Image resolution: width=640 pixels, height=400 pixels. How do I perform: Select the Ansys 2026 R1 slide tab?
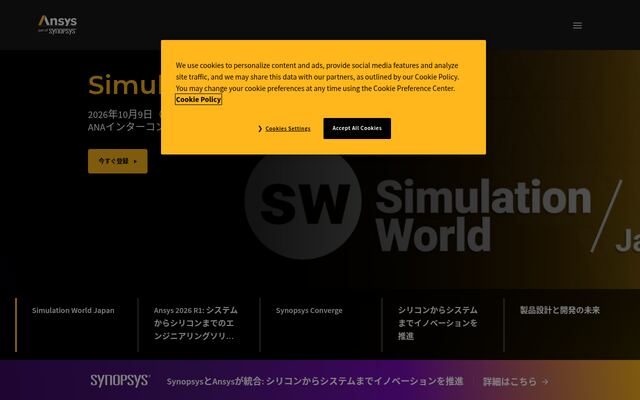pyautogui.click(x=196, y=323)
